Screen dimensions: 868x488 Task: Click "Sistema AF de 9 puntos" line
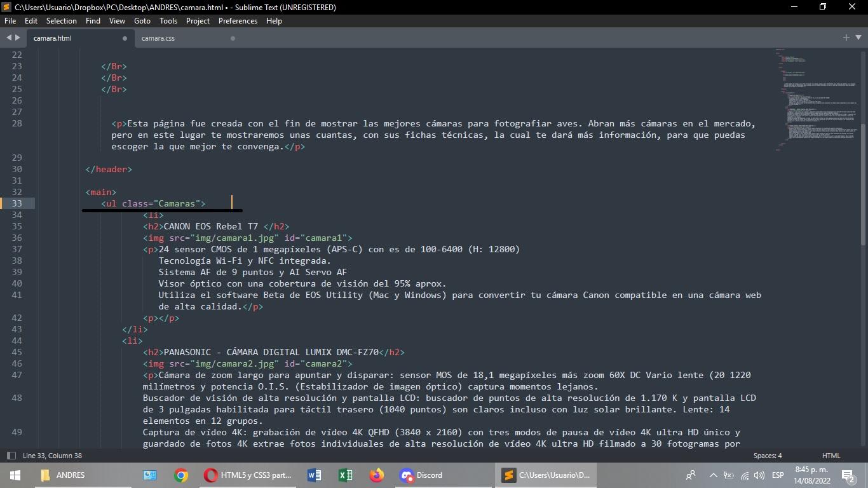coord(253,272)
